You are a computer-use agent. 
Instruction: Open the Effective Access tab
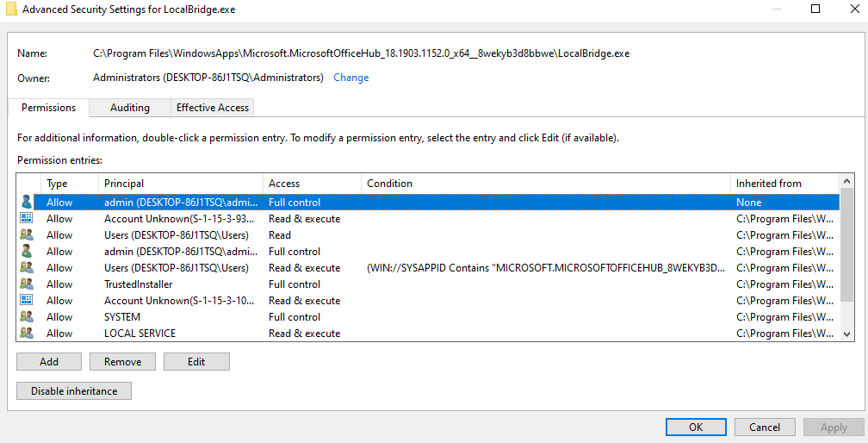212,108
